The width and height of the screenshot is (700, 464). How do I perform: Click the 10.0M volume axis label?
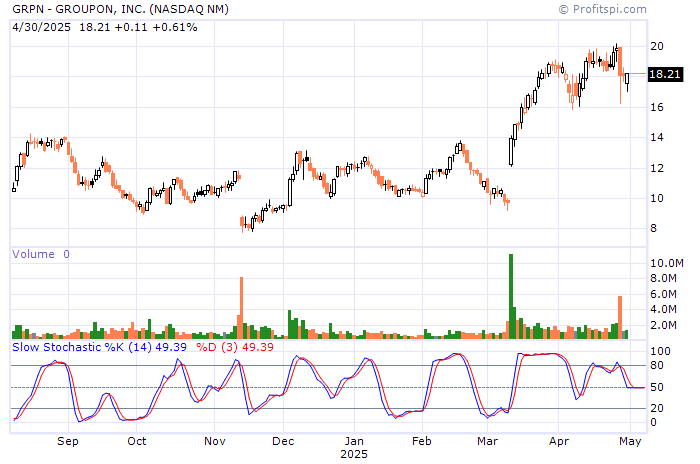[x=667, y=263]
